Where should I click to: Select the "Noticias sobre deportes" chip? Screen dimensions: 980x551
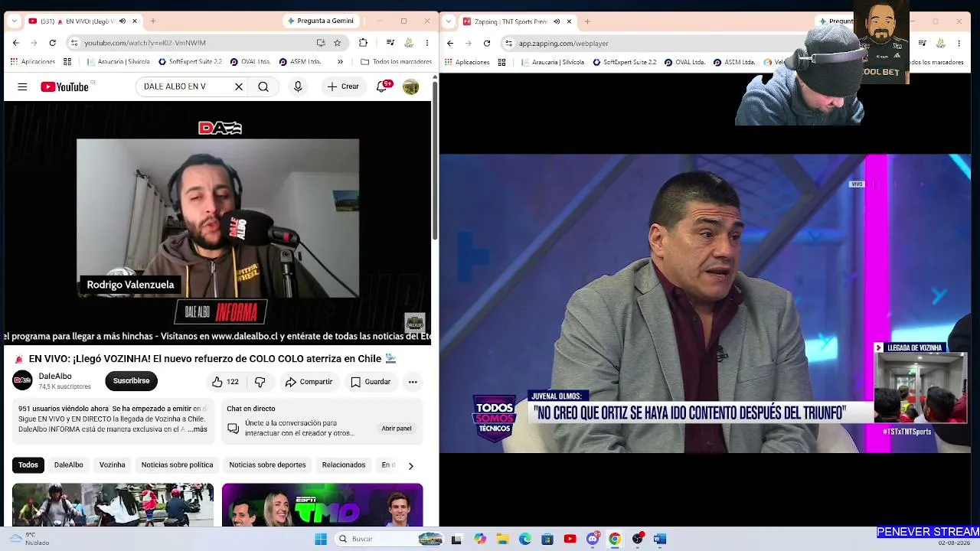click(267, 465)
